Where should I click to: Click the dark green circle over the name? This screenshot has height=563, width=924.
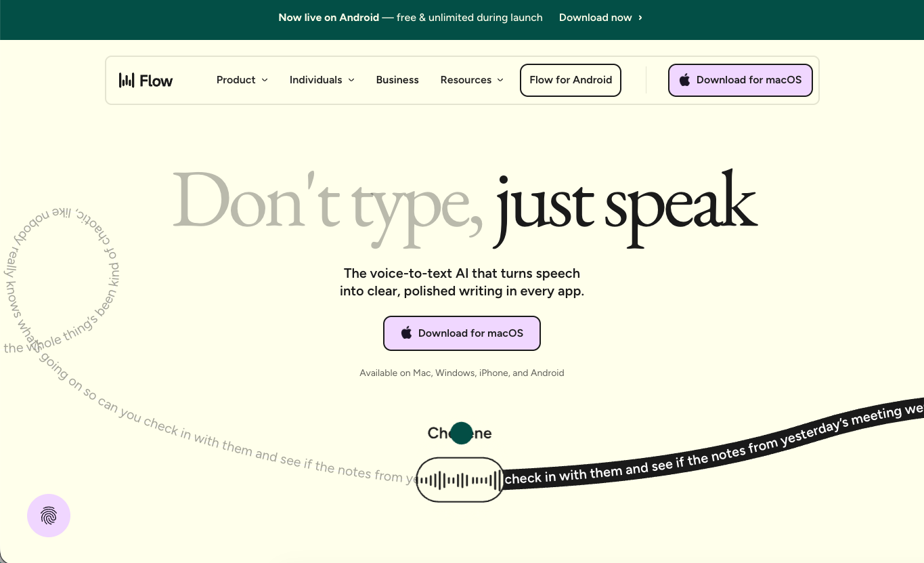point(461,433)
